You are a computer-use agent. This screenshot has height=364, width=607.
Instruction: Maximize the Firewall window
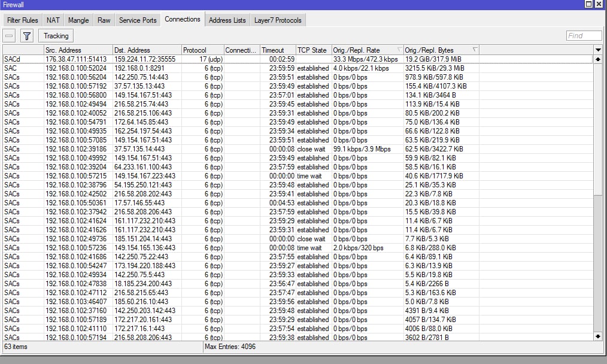(x=588, y=4)
